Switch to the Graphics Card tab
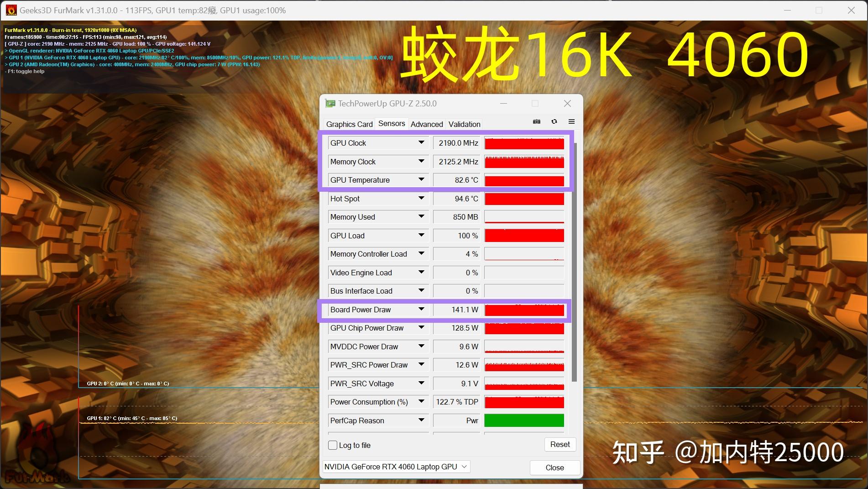This screenshot has width=868, height=489. [349, 124]
